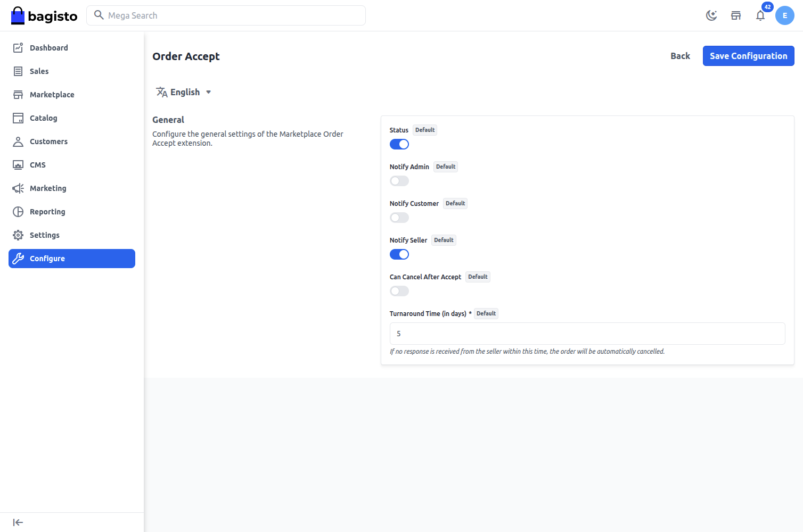Click the CMS sidebar icon
The width and height of the screenshot is (803, 532).
click(x=18, y=165)
